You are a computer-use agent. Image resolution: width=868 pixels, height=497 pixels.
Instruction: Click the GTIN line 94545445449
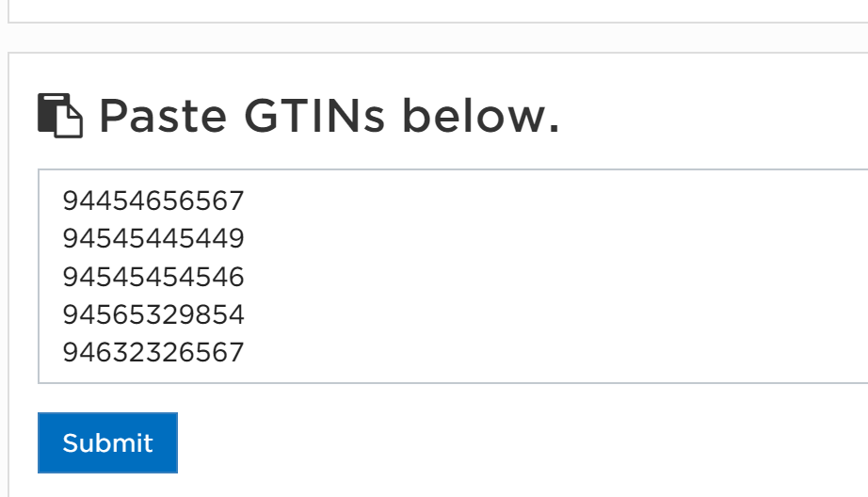point(153,238)
